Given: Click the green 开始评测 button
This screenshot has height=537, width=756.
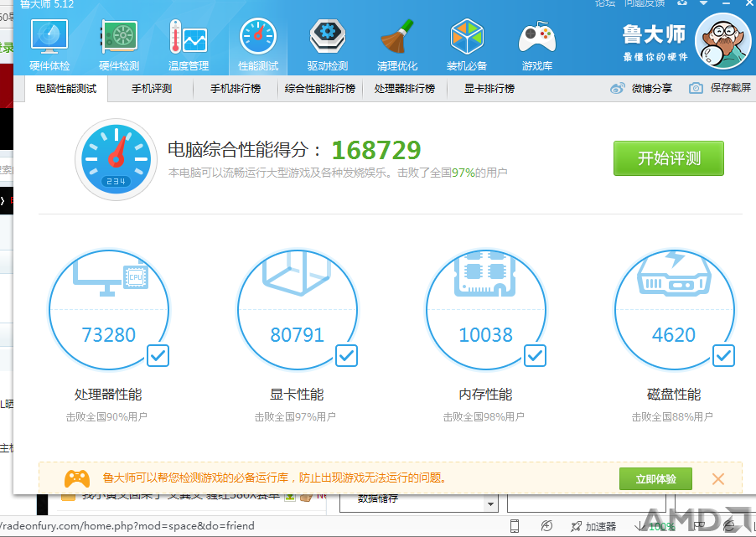Looking at the screenshot, I should [x=669, y=158].
